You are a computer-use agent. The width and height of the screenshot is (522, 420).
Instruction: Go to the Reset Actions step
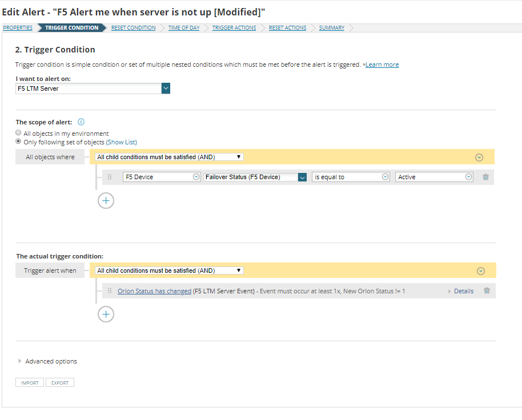(x=288, y=27)
